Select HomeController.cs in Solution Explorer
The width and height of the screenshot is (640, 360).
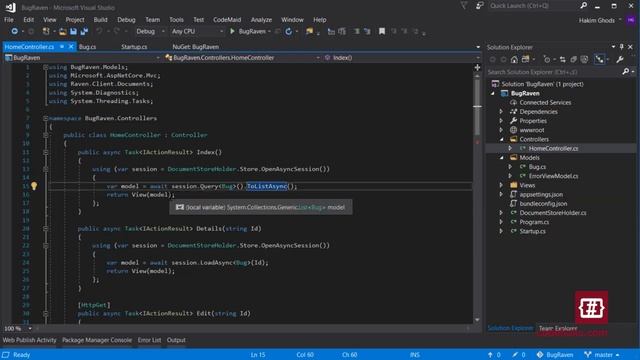[553, 149]
